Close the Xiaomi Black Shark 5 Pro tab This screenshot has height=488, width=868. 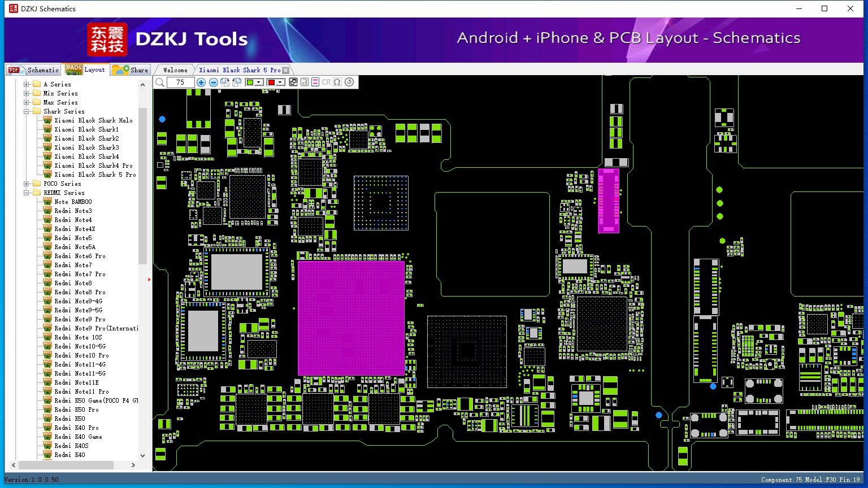point(285,70)
